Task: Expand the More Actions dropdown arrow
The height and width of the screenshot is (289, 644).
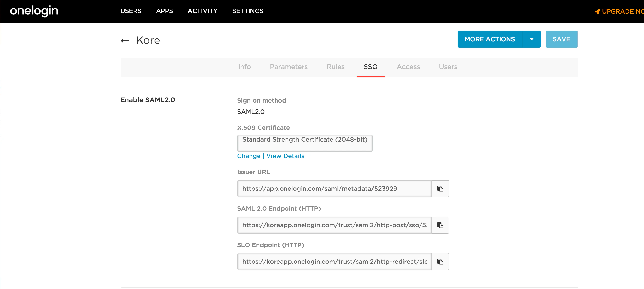Action: pos(531,39)
